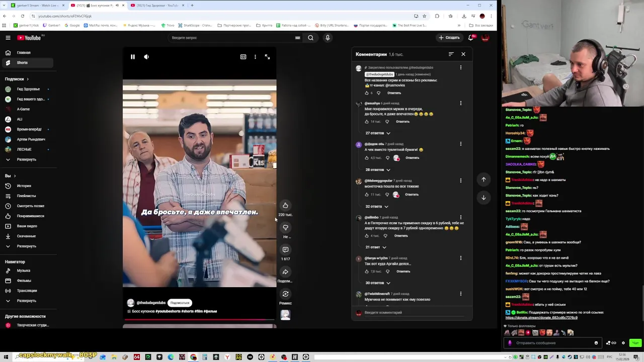
Task: Reply to the pinned @thedudegetdubs comment
Action: 394,93
